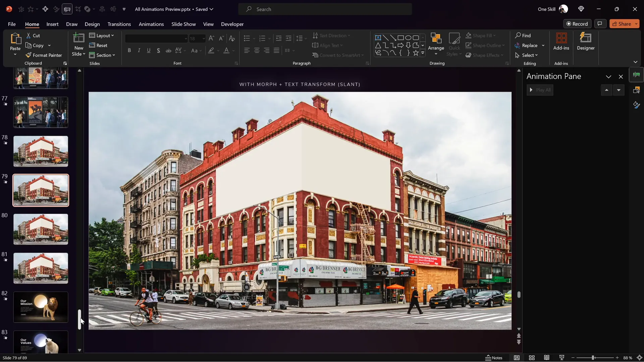Expand the Bullets dropdown arrow
The width and height of the screenshot is (644, 362).
[x=254, y=38]
